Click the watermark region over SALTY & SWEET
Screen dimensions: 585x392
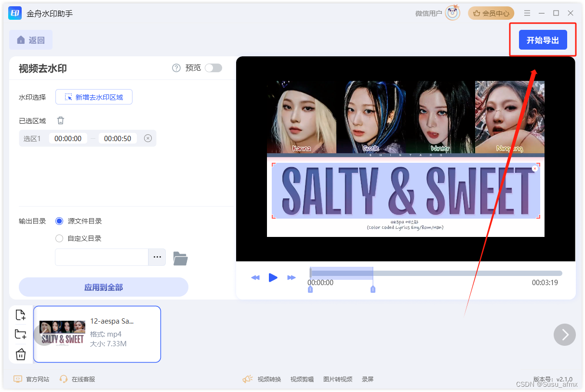pos(406,191)
